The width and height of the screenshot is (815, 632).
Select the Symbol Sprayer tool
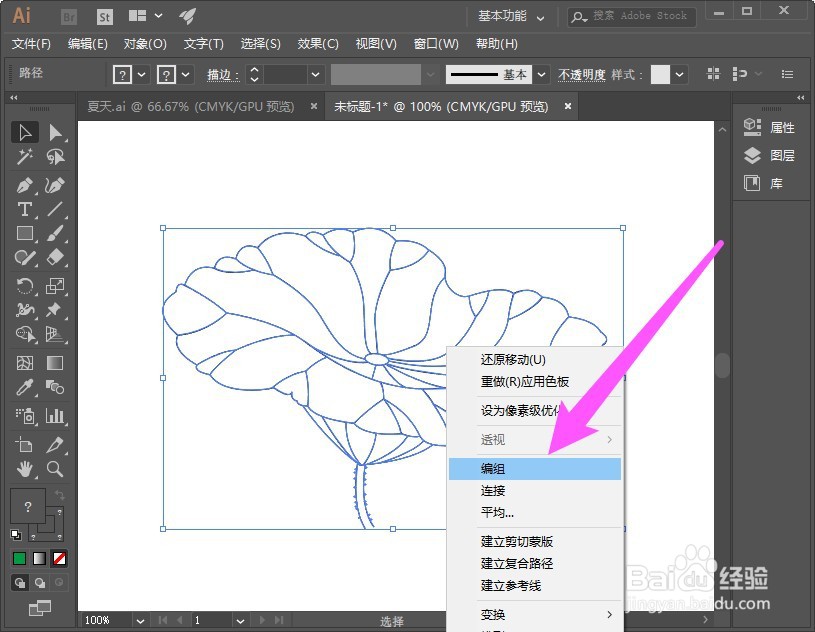point(24,416)
